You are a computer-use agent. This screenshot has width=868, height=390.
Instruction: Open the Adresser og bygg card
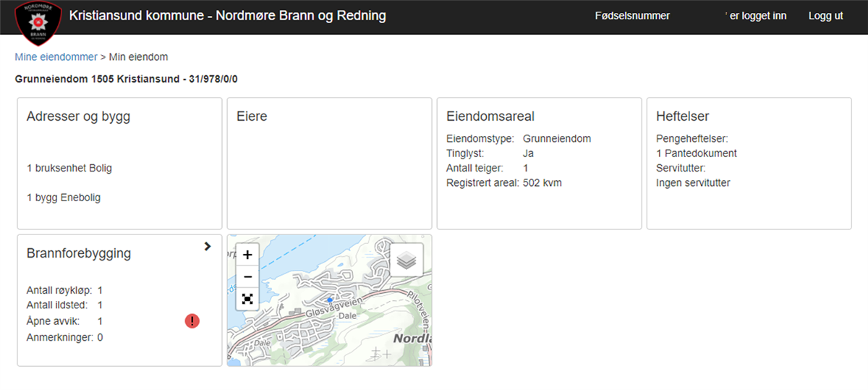point(119,164)
